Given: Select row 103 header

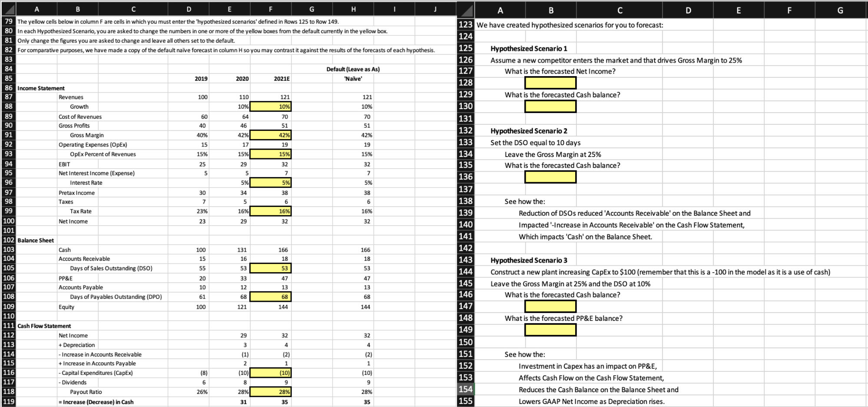Looking at the screenshot, I should click(9, 250).
